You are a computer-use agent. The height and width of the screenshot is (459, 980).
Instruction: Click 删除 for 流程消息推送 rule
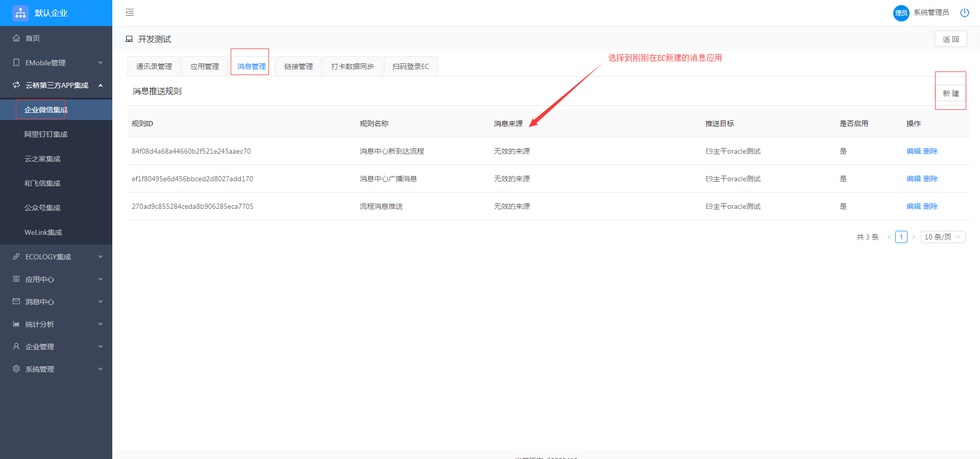930,206
